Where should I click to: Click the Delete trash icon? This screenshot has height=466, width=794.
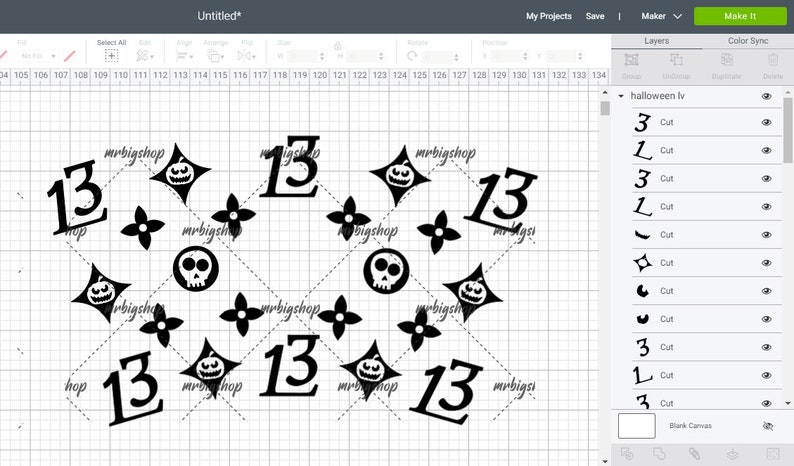coord(773,60)
